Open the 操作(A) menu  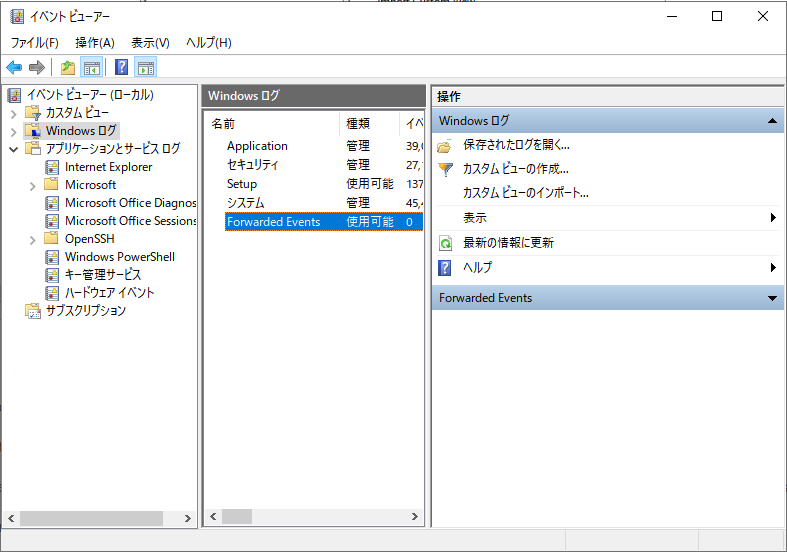click(x=95, y=43)
